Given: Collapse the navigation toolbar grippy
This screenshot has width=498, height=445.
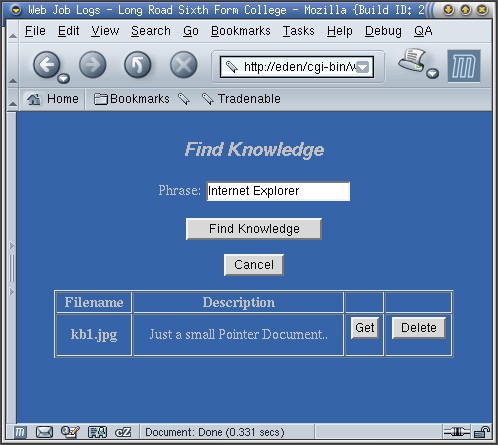Looking at the screenshot, I should (x=13, y=65).
